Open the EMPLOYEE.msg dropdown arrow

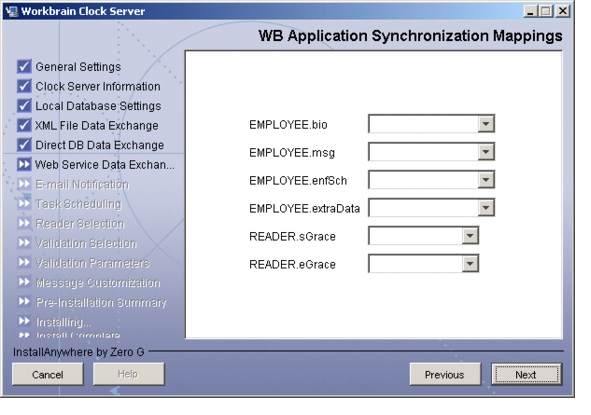(486, 152)
